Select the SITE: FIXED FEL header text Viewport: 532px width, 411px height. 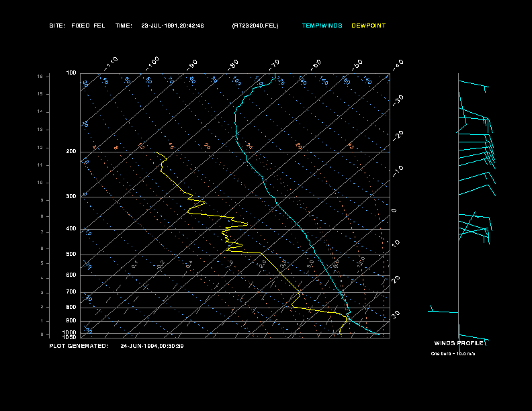(77, 26)
